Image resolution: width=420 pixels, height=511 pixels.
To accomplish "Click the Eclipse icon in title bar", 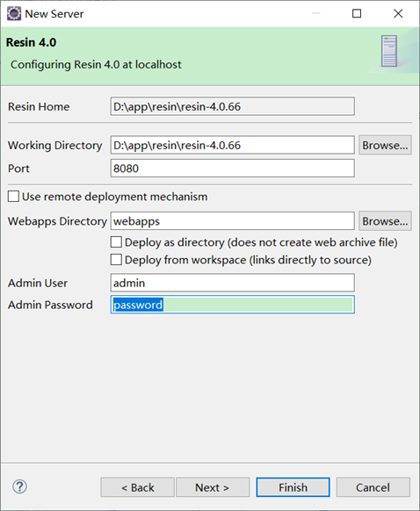I will coord(14,14).
